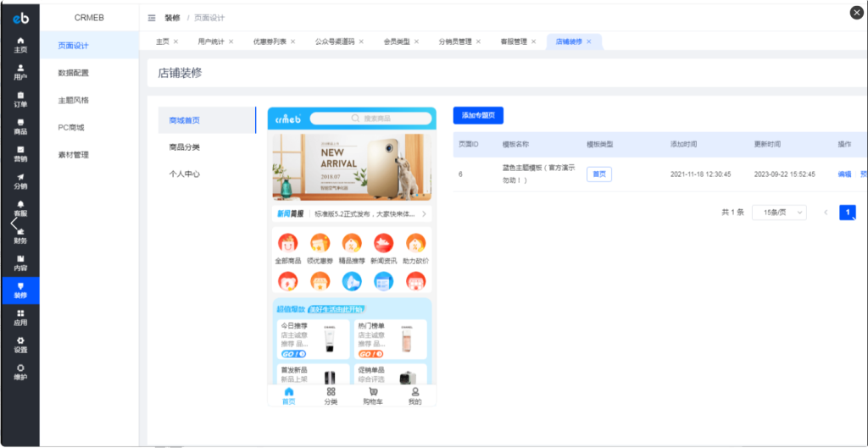Open the 商品 sidebar section
868x448 pixels.
coord(20,127)
